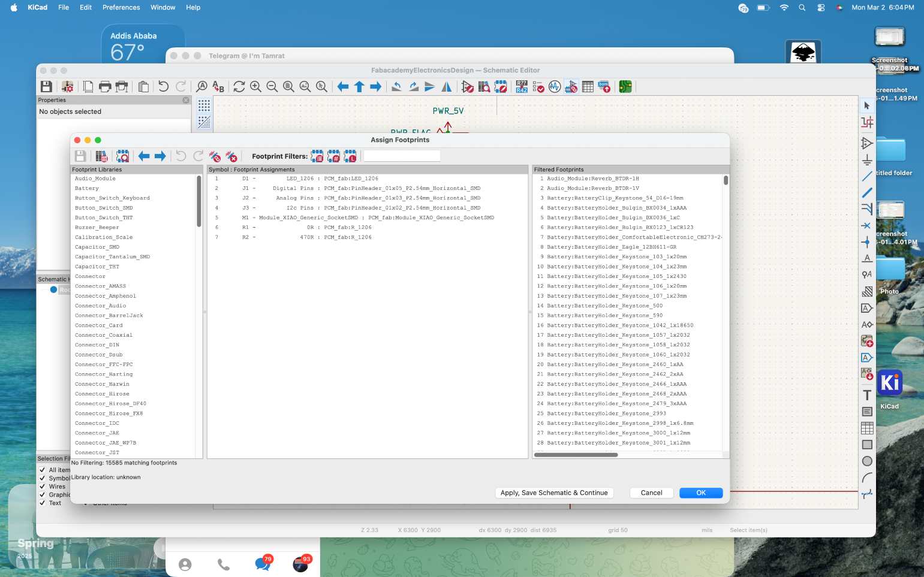Image resolution: width=924 pixels, height=577 pixels.
Task: Open footprint library table manager in Assign Footprints
Action: (101, 156)
